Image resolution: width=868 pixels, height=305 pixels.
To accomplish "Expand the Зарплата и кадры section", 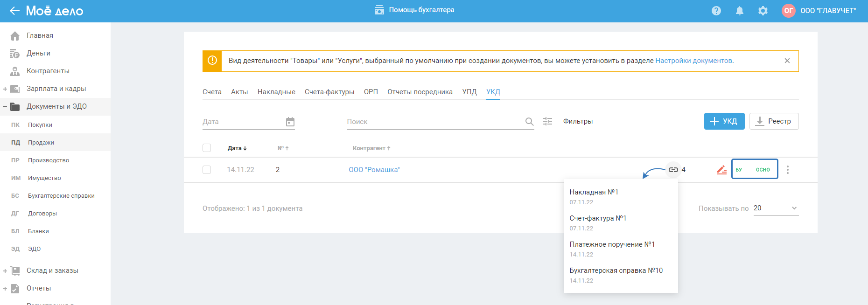I will [x=5, y=89].
